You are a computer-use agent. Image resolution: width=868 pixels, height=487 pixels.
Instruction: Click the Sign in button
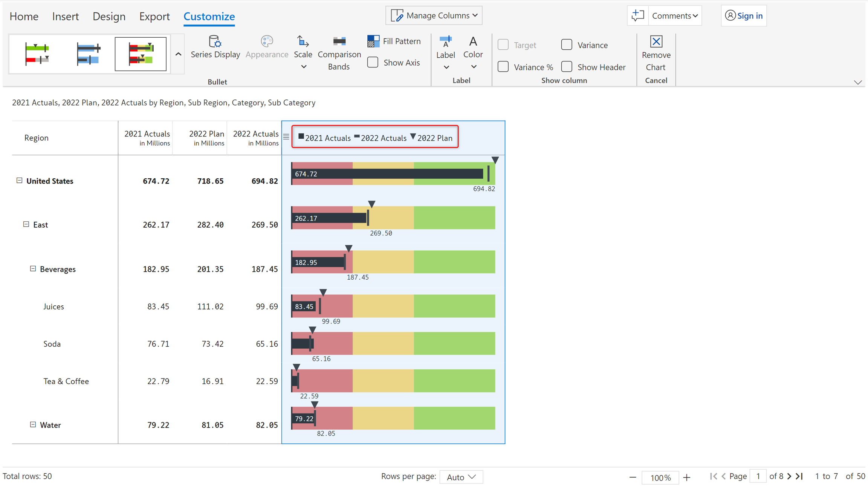tap(744, 15)
